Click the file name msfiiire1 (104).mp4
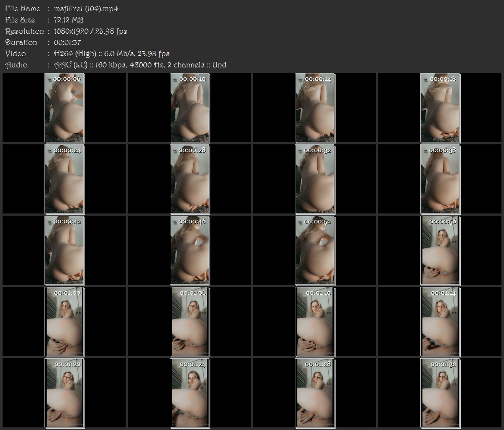The height and width of the screenshot is (430, 504). point(86,9)
